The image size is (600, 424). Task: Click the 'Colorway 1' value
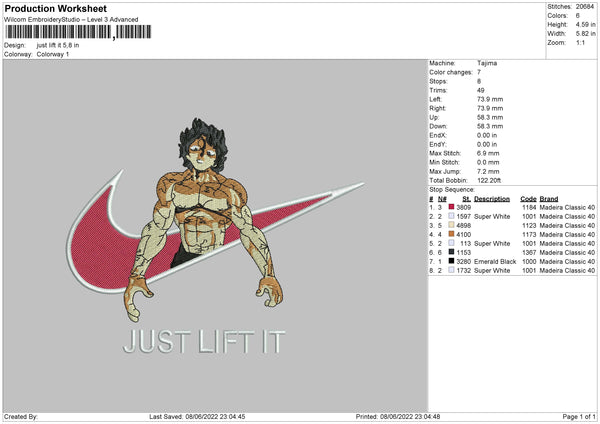click(53, 54)
